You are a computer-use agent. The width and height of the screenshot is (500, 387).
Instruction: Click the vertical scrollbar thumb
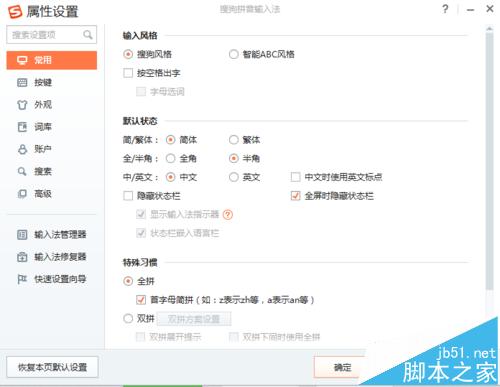489,161
